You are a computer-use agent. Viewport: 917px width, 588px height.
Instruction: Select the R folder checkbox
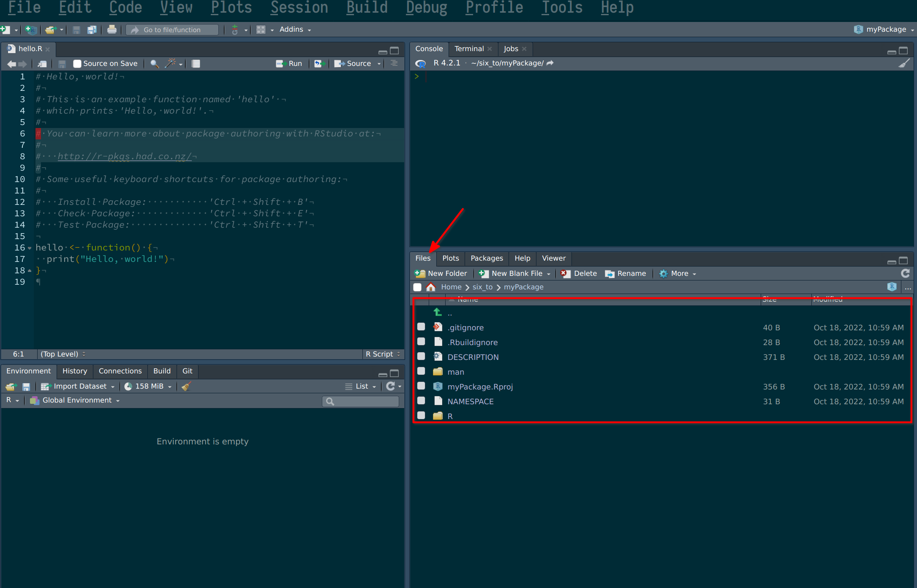421,415
